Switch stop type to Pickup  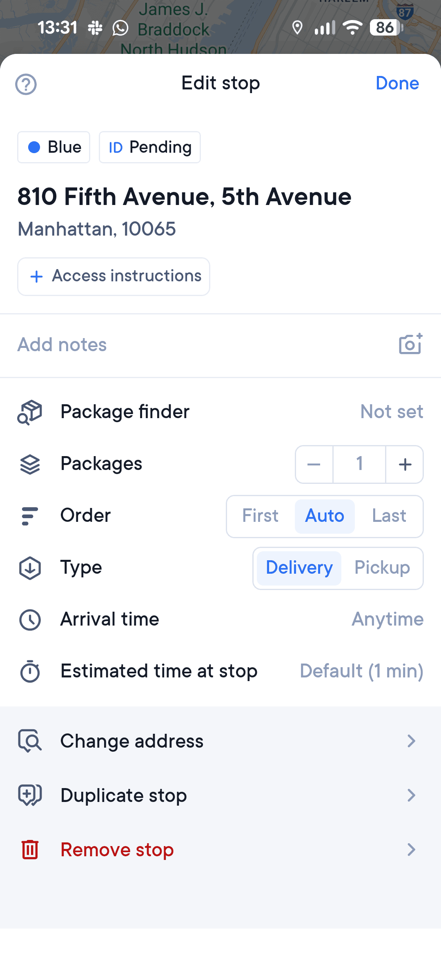click(382, 568)
